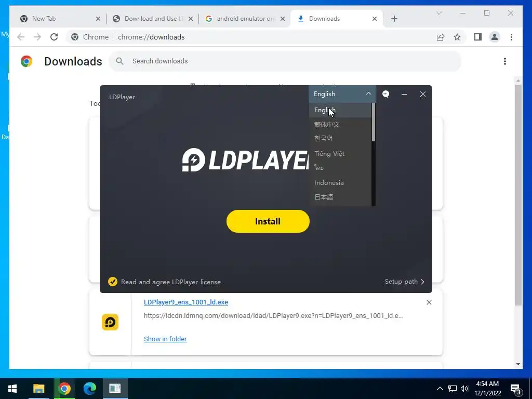Close the android emulator tab
Screen dimensions: 532x399
[x=282, y=19]
